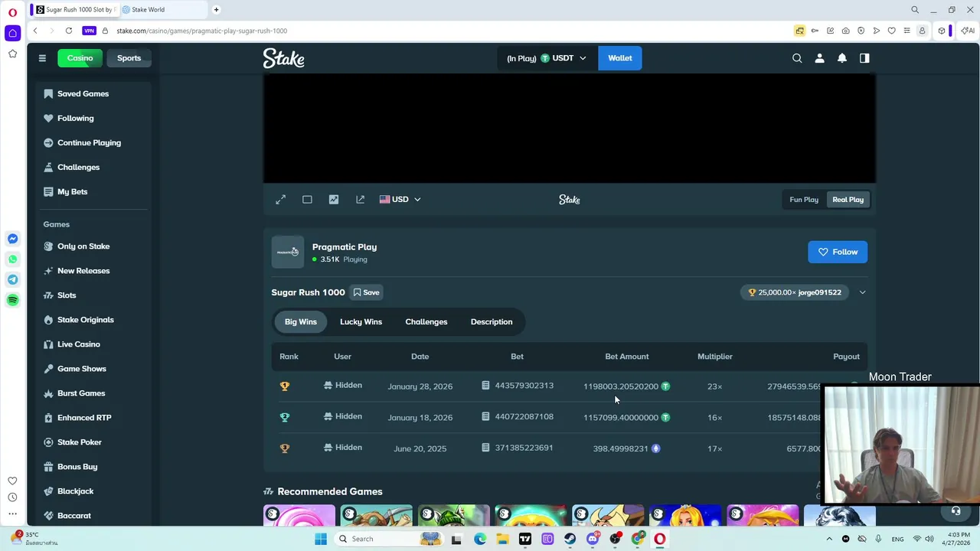The height and width of the screenshot is (551, 980).
Task: Click the Pragmatic Play provider logo
Action: 288,252
